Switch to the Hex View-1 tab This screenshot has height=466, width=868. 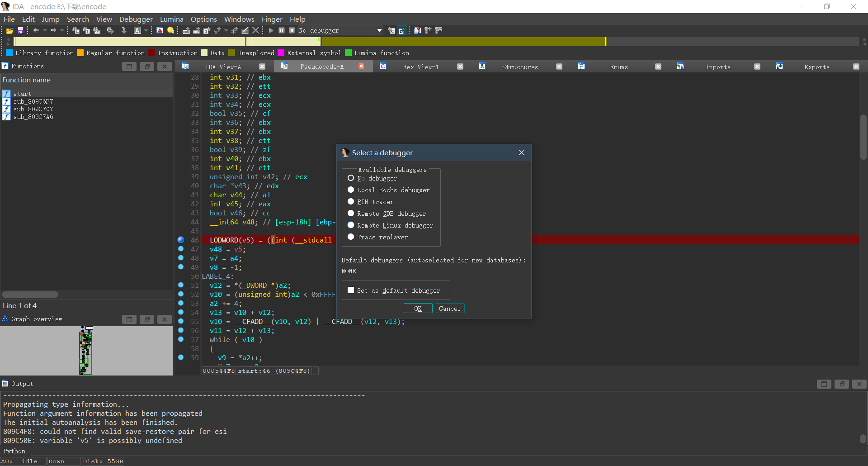tap(420, 67)
